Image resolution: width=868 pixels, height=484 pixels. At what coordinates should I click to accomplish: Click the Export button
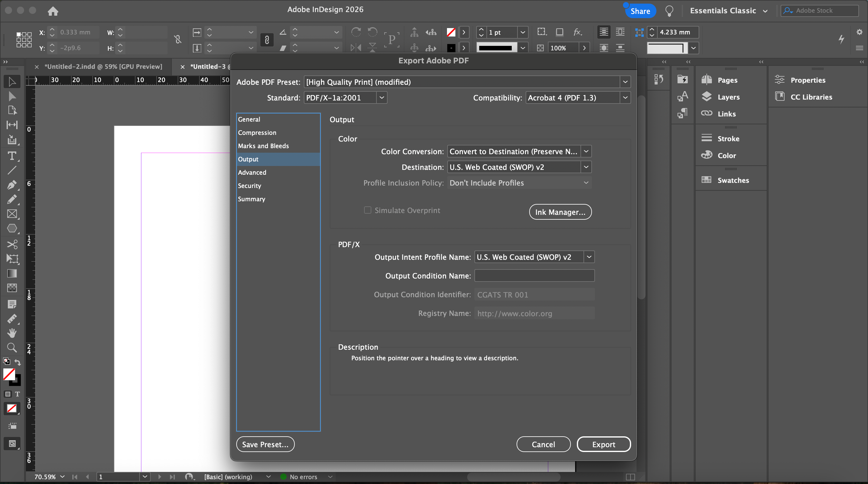click(603, 444)
